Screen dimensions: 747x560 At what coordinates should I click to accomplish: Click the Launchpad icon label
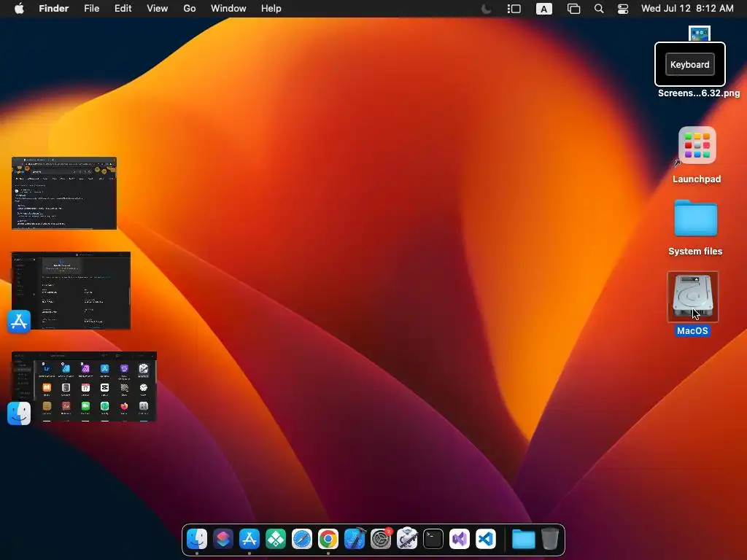[697, 179]
